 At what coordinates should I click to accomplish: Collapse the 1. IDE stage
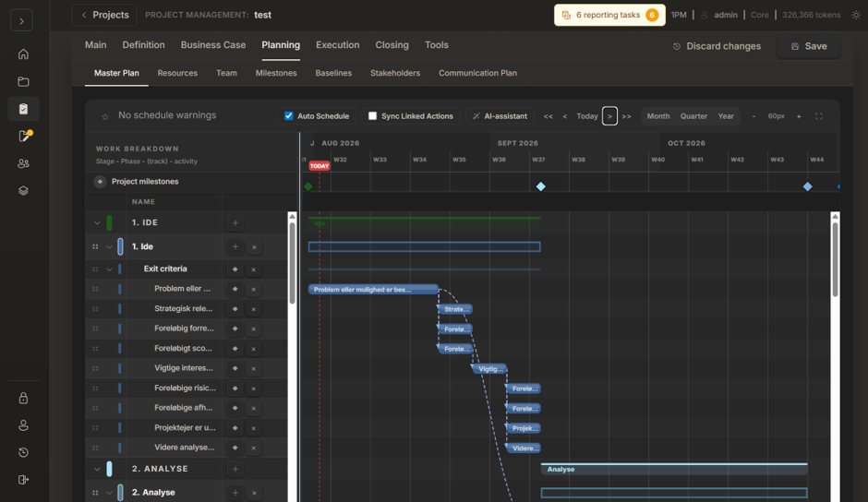pyautogui.click(x=97, y=223)
